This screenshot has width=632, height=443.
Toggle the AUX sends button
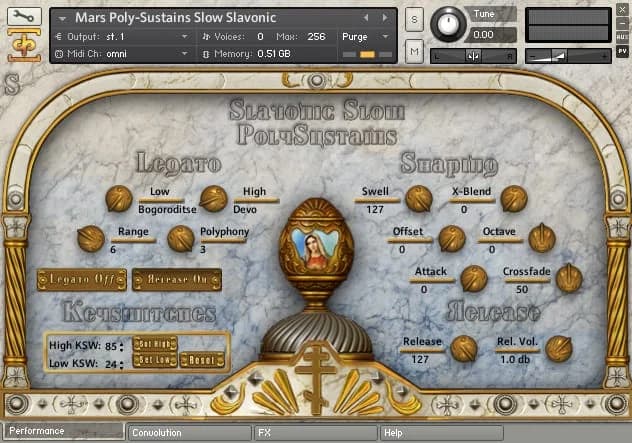622,37
